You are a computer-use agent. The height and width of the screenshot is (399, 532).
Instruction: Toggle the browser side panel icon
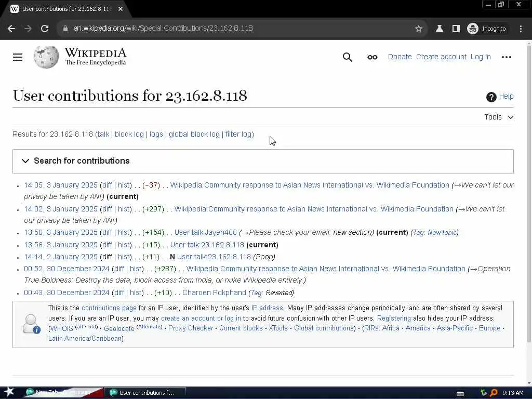[456, 29]
